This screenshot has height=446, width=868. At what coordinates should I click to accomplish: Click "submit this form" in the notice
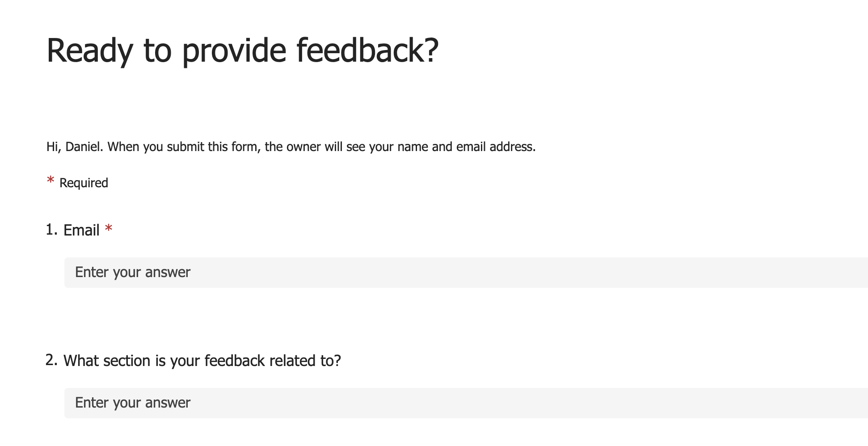point(214,147)
